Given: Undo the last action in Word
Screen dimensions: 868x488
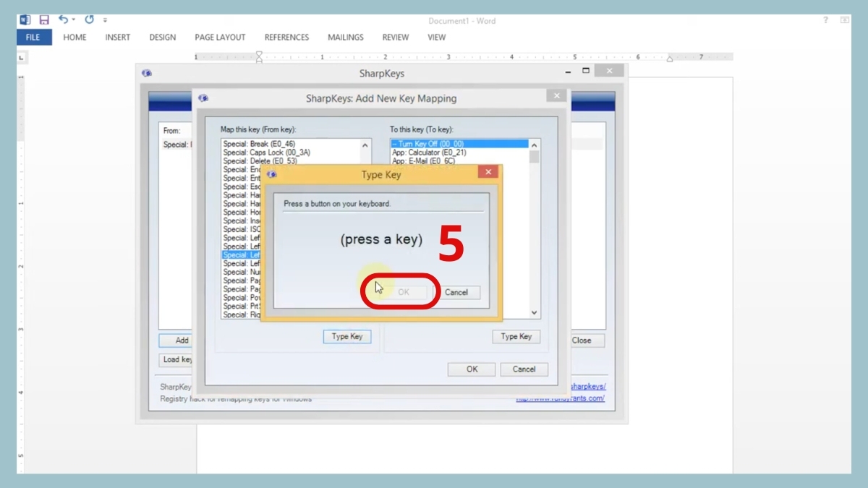Looking at the screenshot, I should (x=64, y=20).
